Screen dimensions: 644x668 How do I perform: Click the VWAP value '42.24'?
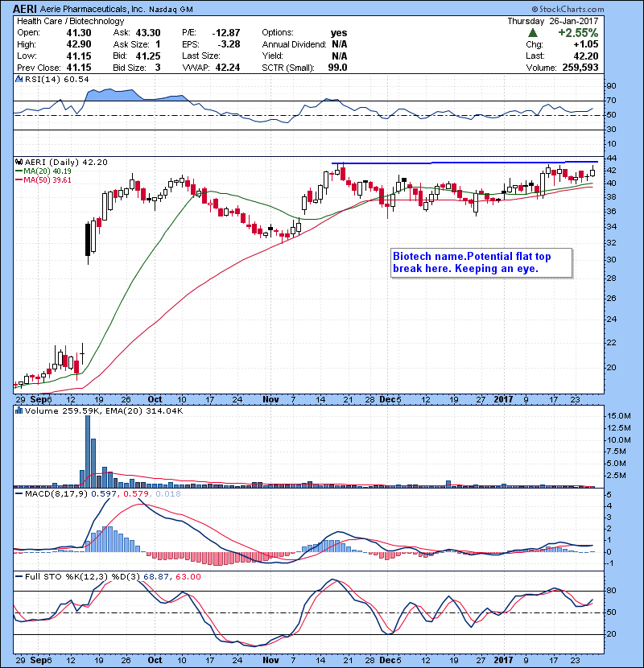pyautogui.click(x=228, y=68)
